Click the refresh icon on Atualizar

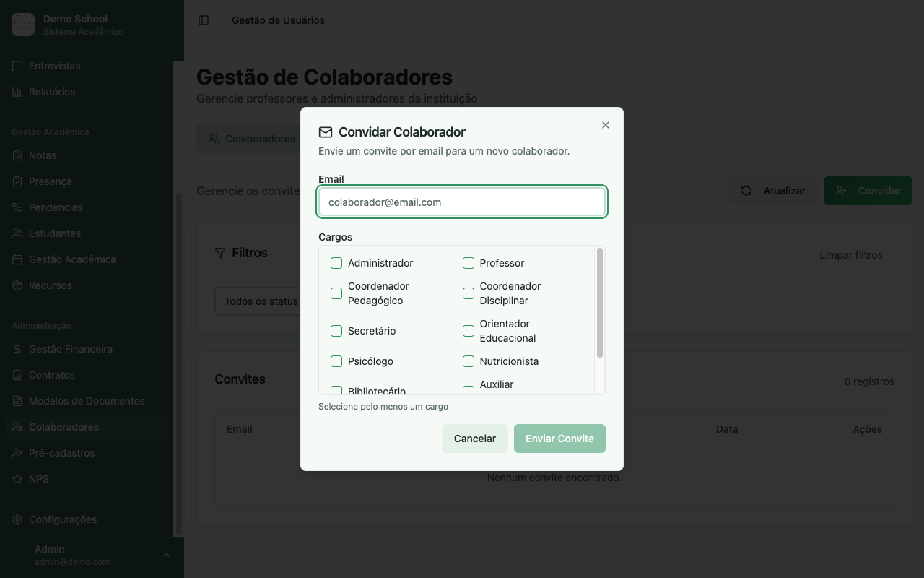746,191
